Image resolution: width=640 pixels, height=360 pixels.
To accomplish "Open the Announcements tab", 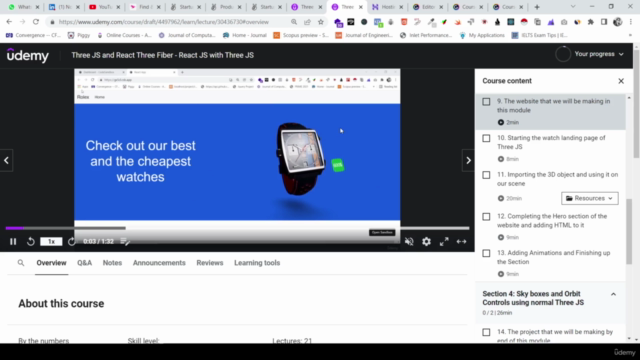I will pos(159,263).
